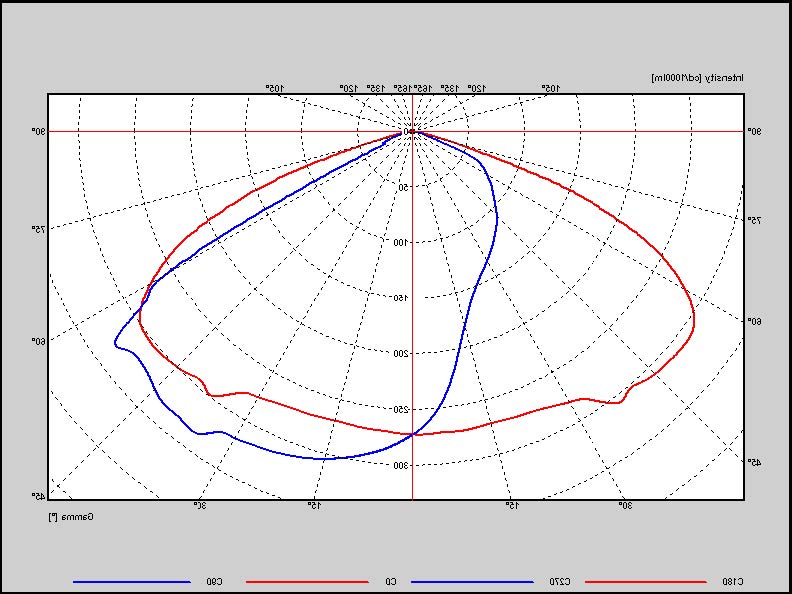Click the 30° label below the plot's right half

tap(626, 505)
